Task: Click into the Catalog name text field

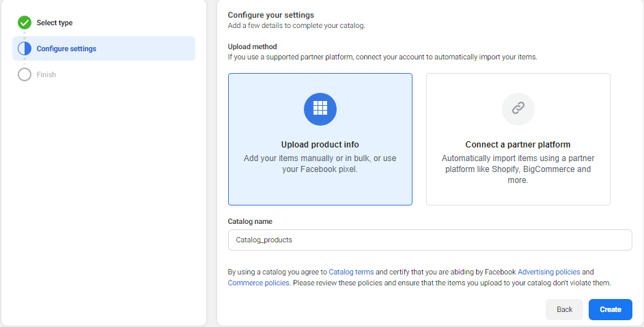Action: pyautogui.click(x=430, y=240)
